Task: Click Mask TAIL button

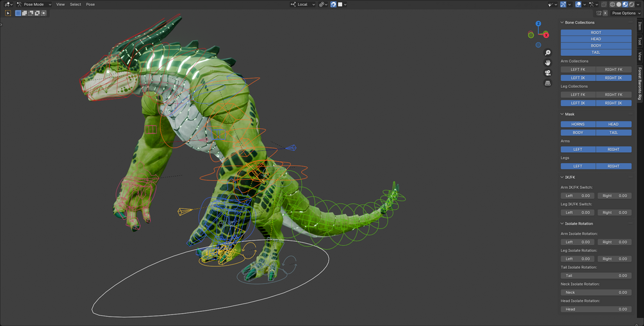Action: (x=614, y=133)
